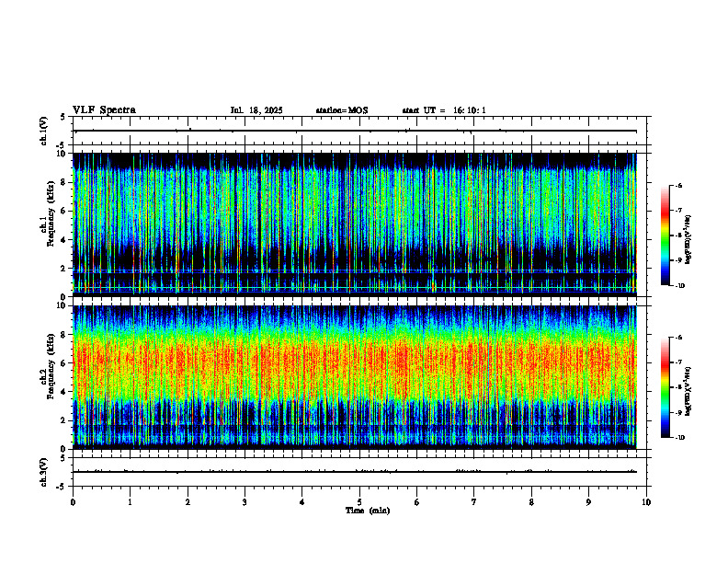Click the "5" tick label on the time axis
728x563 pixels.
359,502
